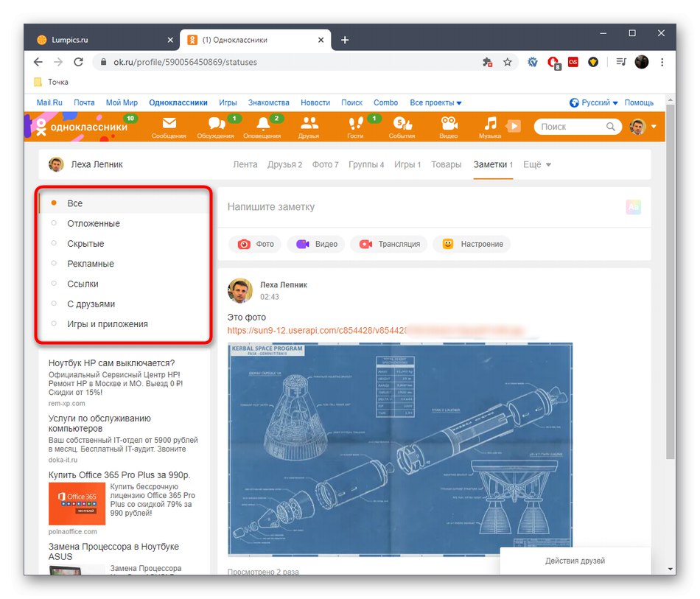Open the Товары profile tab
Screen dimensions: 700x599
click(446, 164)
